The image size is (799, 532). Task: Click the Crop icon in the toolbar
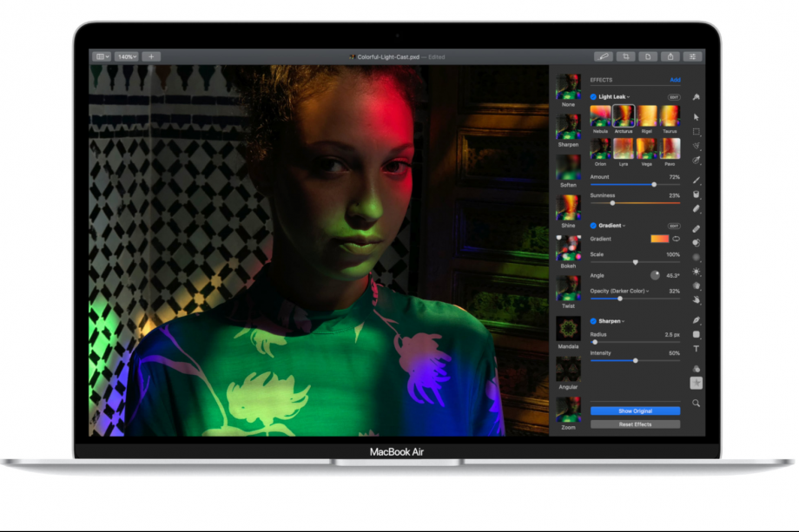[x=626, y=56]
